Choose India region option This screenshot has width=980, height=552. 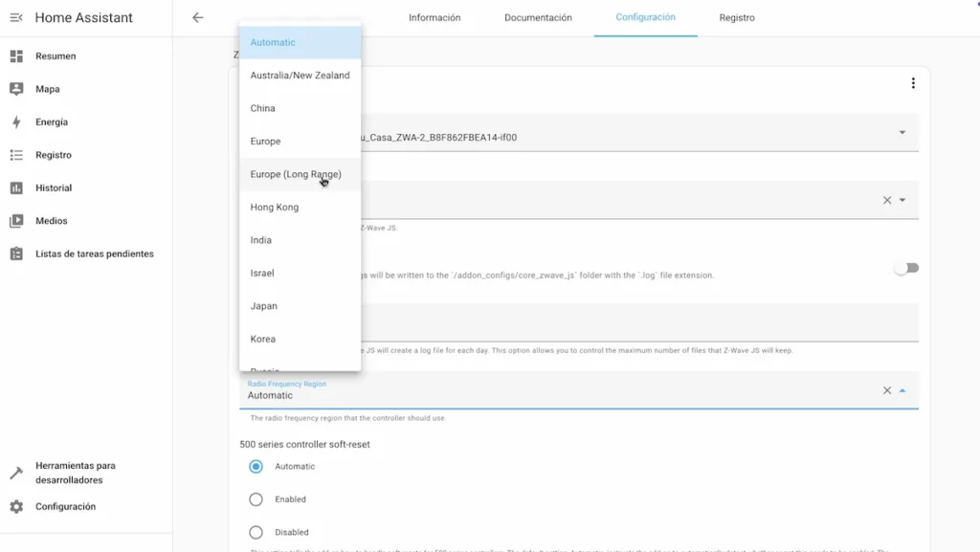click(300, 240)
